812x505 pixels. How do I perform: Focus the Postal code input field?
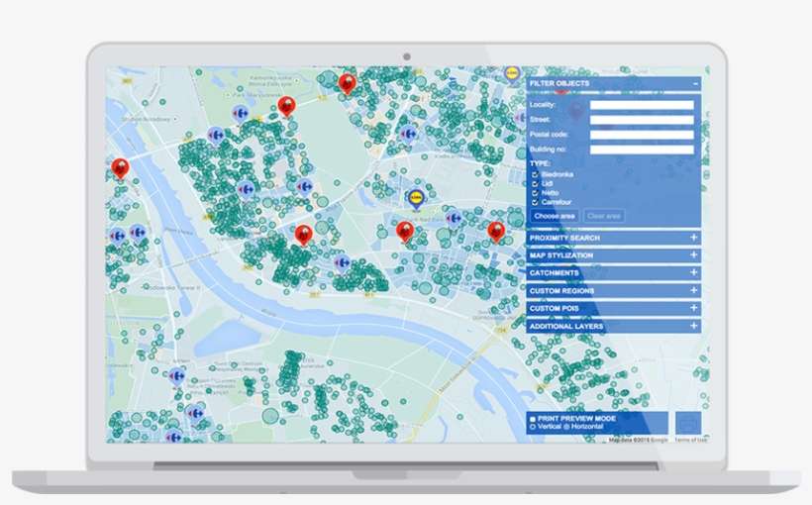(642, 135)
